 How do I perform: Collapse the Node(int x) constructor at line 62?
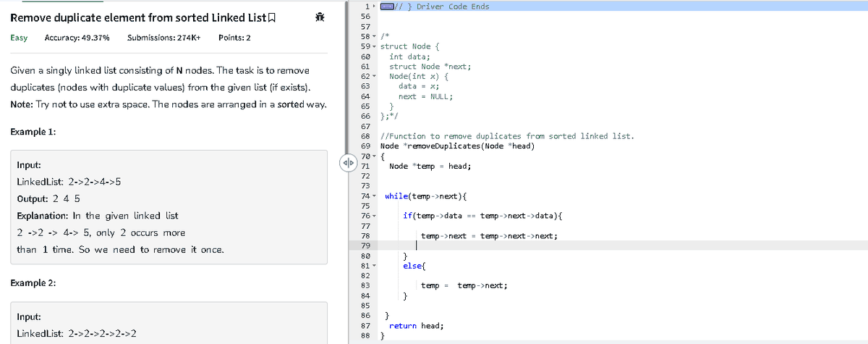374,76
